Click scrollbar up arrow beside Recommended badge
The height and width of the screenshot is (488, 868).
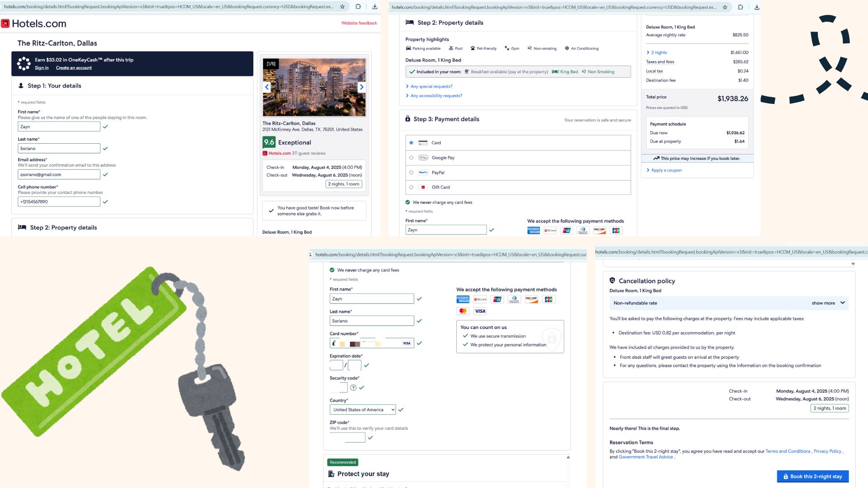(568, 457)
